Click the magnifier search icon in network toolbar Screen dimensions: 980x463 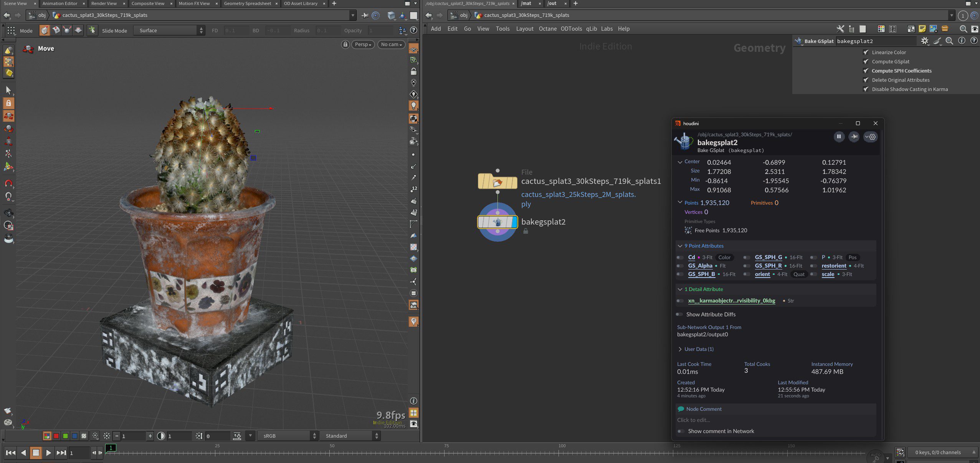pyautogui.click(x=963, y=29)
